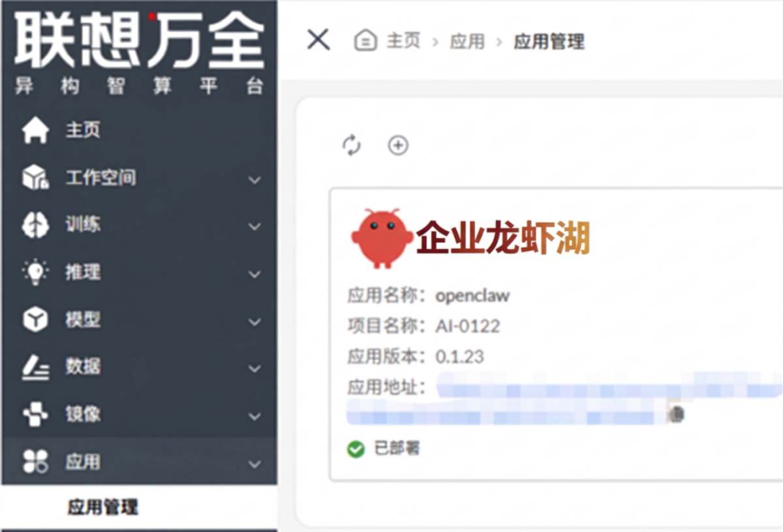Click the copy icon after the application address

[677, 413]
